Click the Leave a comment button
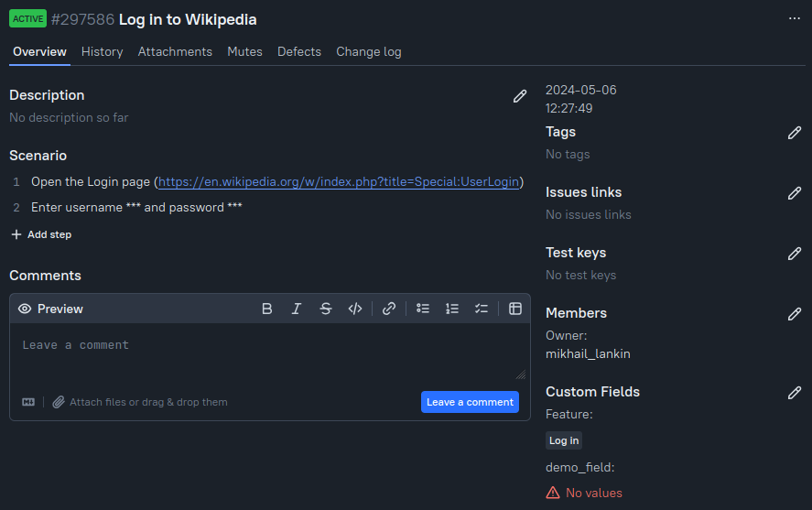Screen dimensions: 812x510 point(470,402)
